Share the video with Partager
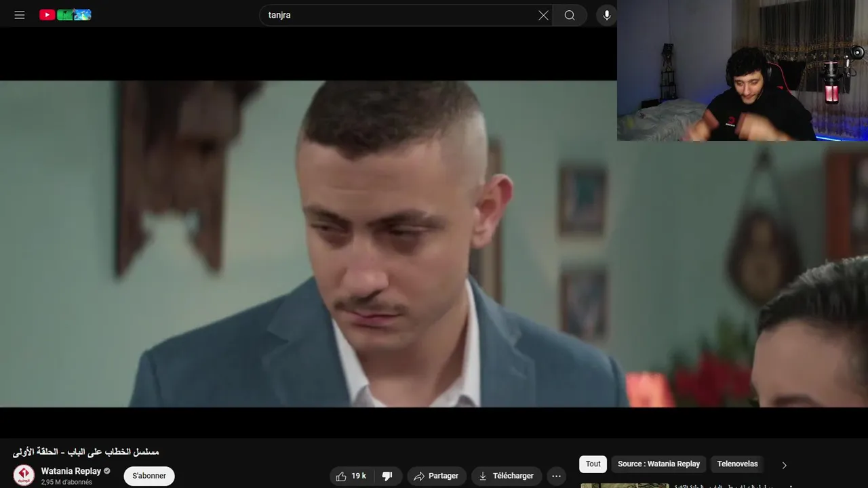The width and height of the screenshot is (868, 488). tap(436, 476)
